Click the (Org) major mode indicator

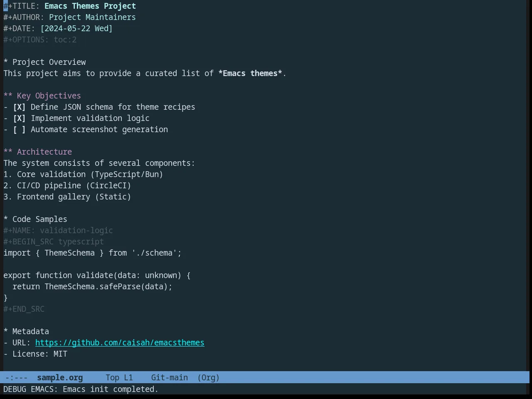click(x=209, y=377)
